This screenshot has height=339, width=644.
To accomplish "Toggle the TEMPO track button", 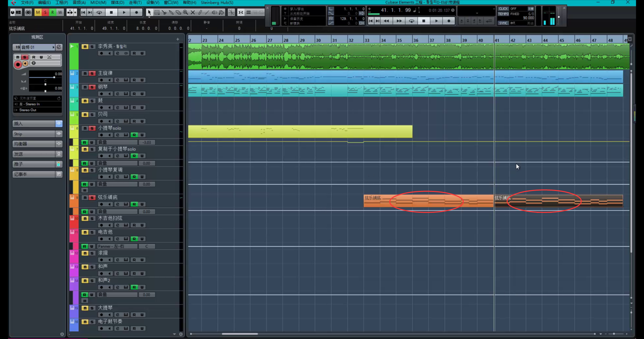I will coord(503,14).
